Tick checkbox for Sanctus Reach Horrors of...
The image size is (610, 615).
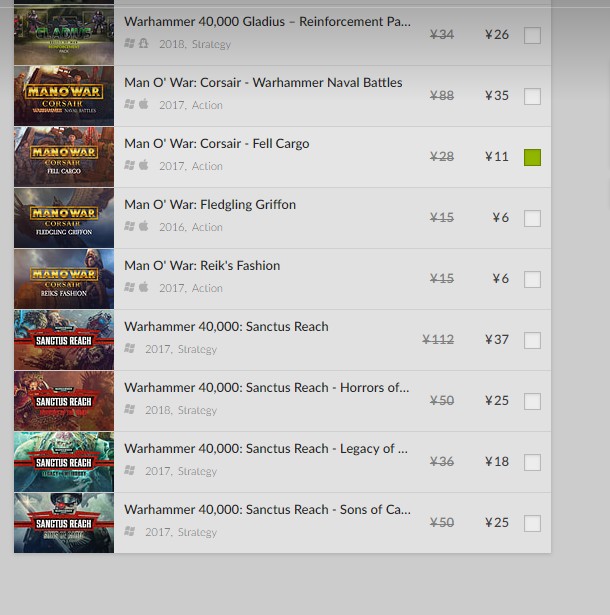[532, 401]
